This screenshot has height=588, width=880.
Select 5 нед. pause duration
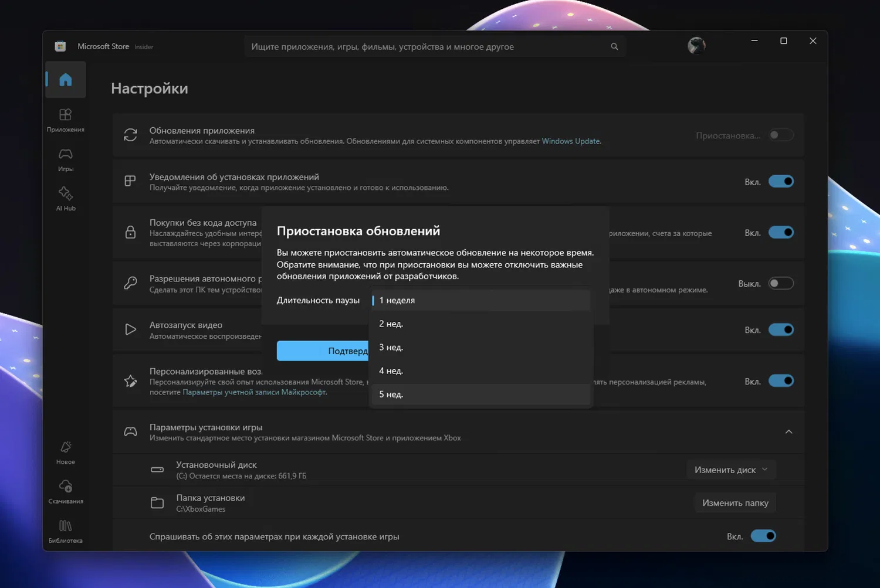[481, 394]
